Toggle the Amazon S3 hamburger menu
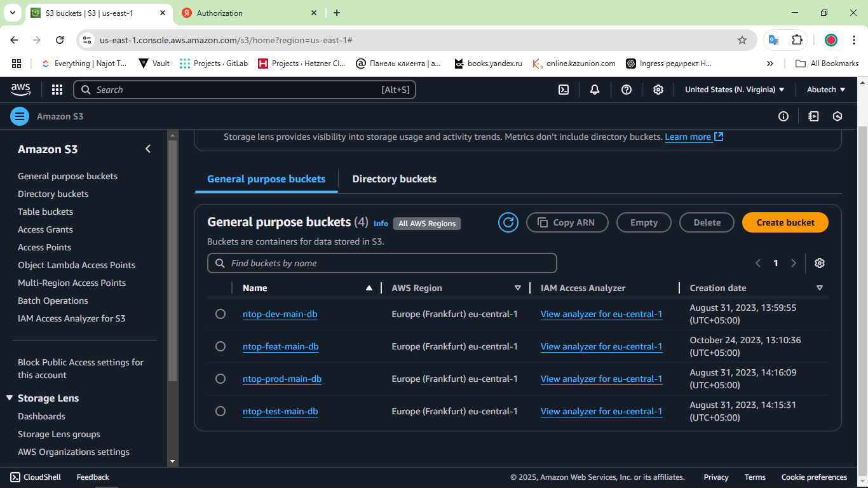The height and width of the screenshot is (488, 868). pos(20,116)
